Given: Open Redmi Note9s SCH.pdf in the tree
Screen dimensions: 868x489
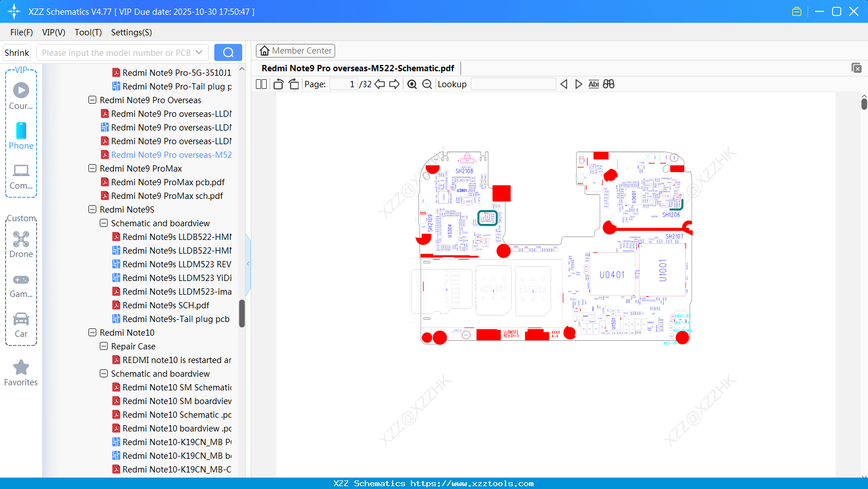Looking at the screenshot, I should pyautogui.click(x=166, y=305).
